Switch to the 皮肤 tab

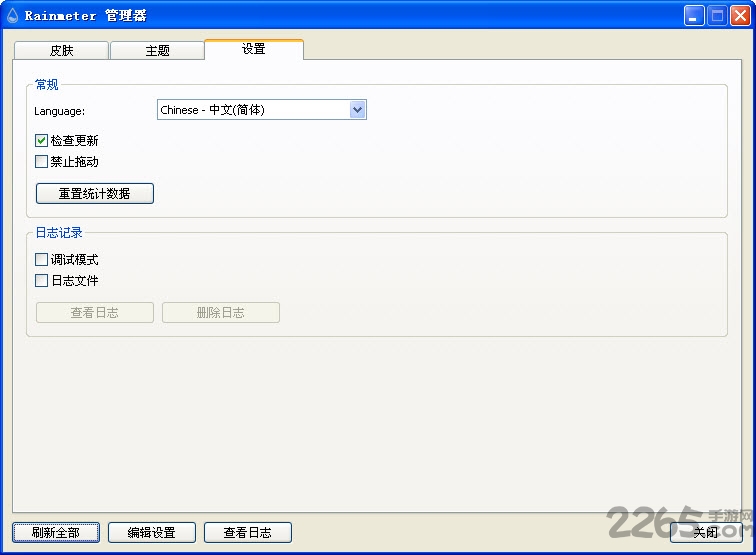tap(62, 51)
